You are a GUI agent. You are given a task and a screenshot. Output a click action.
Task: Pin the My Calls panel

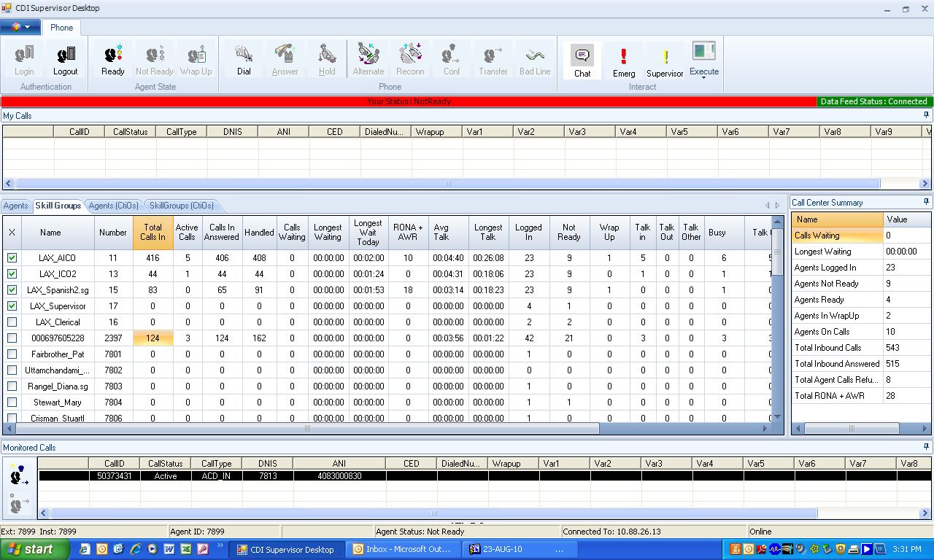927,115
